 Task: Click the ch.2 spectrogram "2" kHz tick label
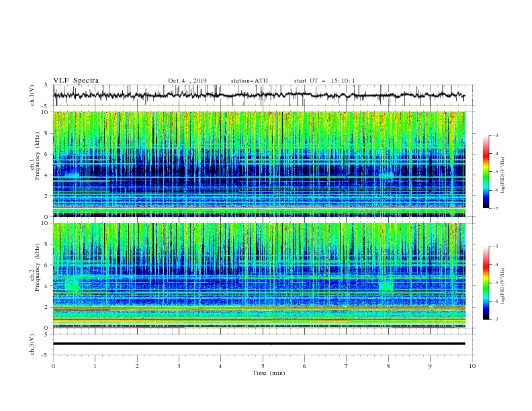[x=46, y=307]
